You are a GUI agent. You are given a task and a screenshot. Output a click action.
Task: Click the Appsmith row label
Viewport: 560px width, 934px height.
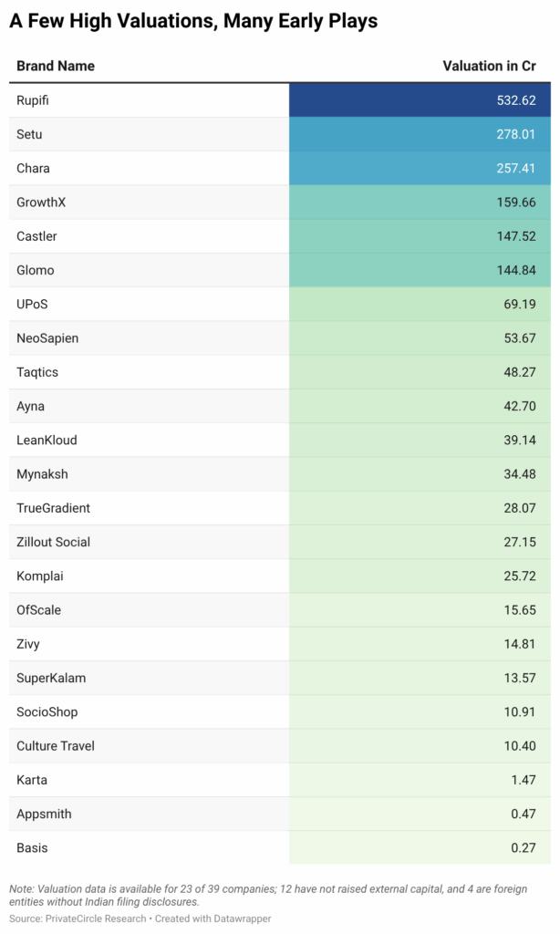click(x=44, y=814)
